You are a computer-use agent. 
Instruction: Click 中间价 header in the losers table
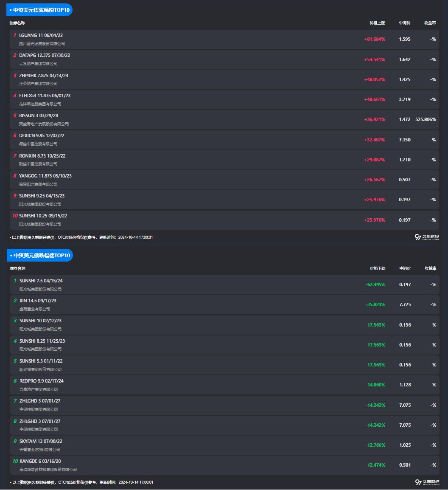[405, 268]
